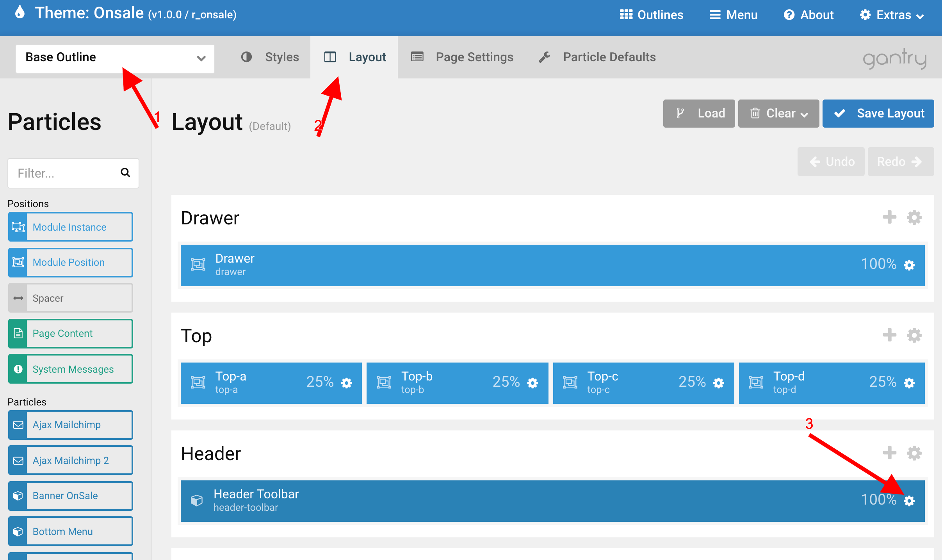Open the Drawer block gear settings
The image size is (942, 560).
pos(909,265)
